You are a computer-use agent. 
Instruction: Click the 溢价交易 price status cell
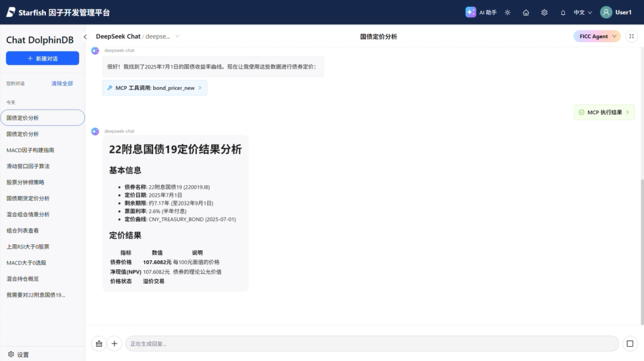(154, 281)
